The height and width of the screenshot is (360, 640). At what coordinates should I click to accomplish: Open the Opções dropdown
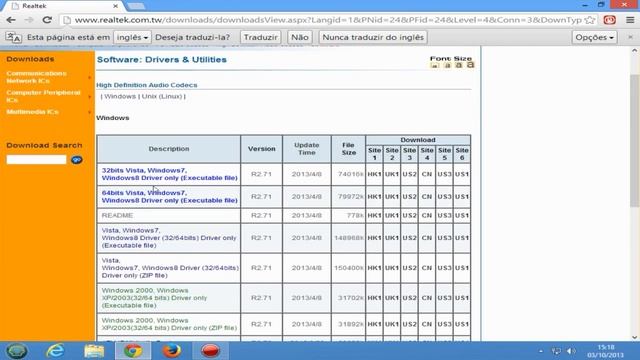pyautogui.click(x=594, y=37)
